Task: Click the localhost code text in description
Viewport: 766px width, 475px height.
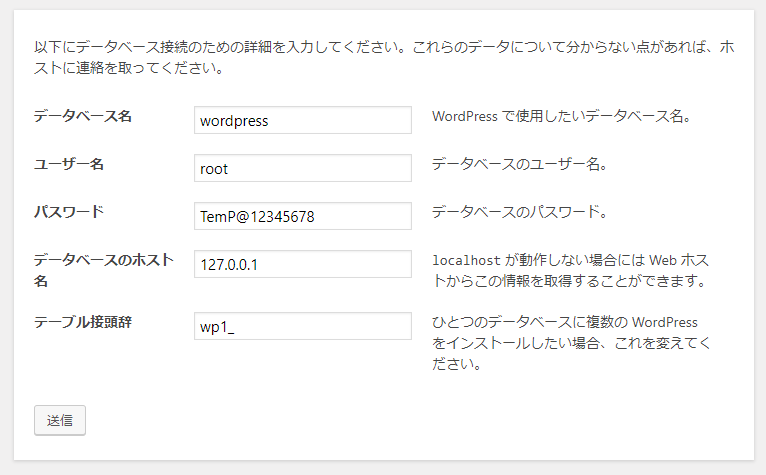Action: pyautogui.click(x=465, y=260)
